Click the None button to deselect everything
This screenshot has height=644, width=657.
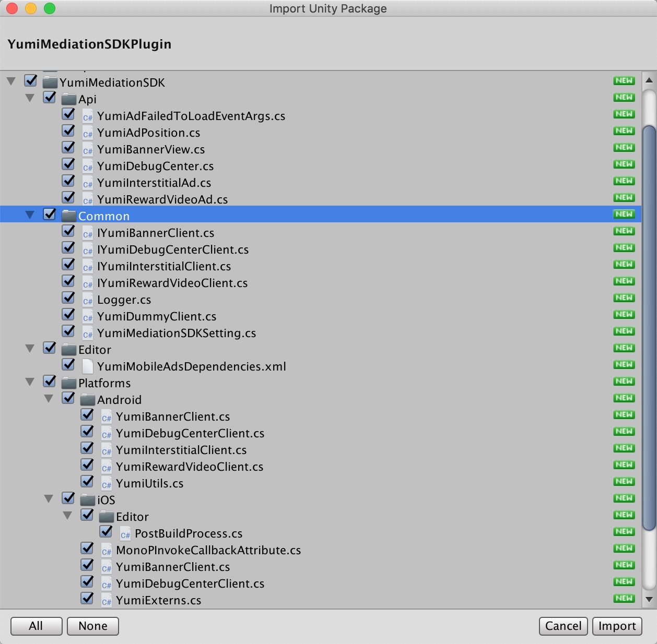93,626
